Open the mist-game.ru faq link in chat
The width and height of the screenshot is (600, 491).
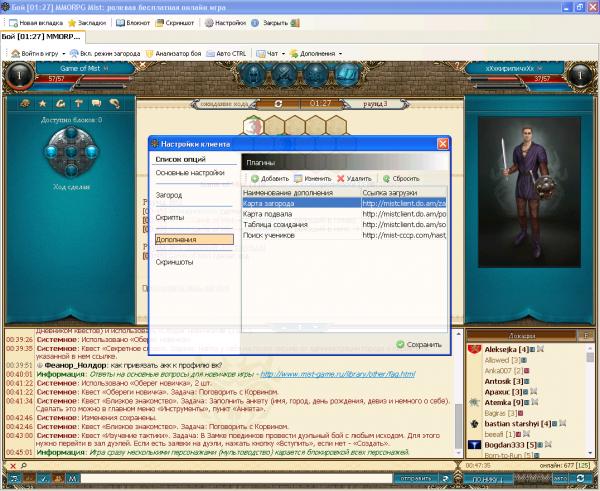click(338, 374)
